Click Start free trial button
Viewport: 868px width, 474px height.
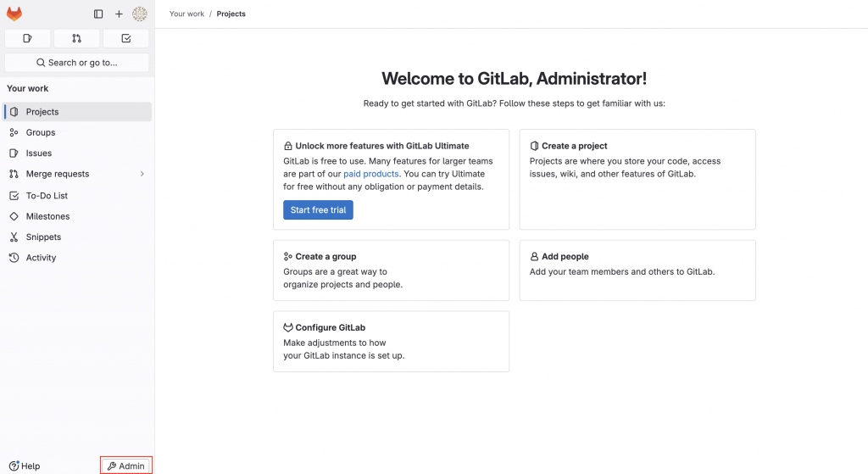(319, 210)
